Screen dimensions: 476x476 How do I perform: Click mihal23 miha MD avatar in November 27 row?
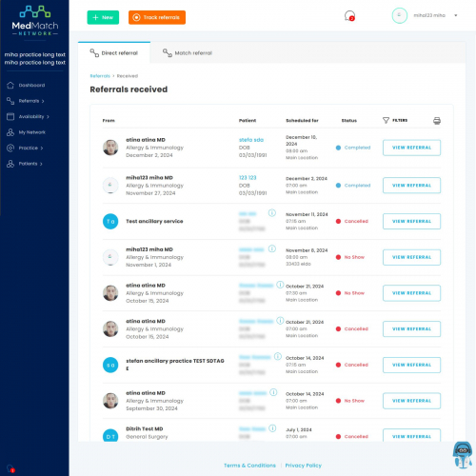[x=110, y=186]
